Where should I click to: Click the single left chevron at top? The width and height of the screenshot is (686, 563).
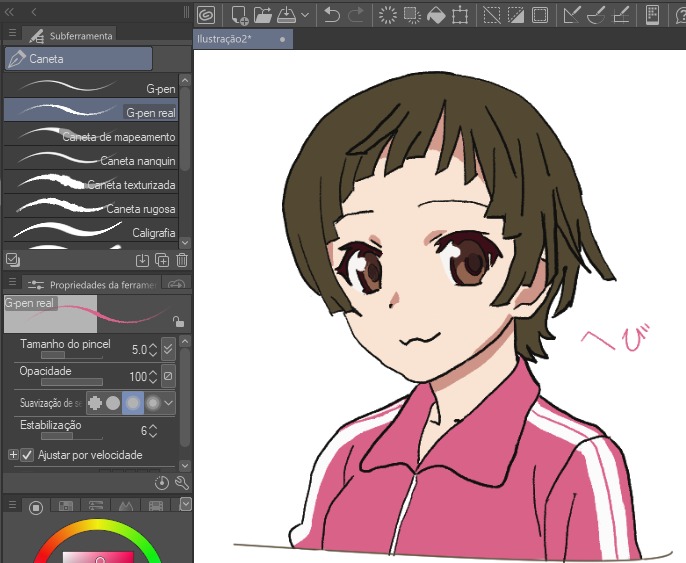(x=34, y=12)
